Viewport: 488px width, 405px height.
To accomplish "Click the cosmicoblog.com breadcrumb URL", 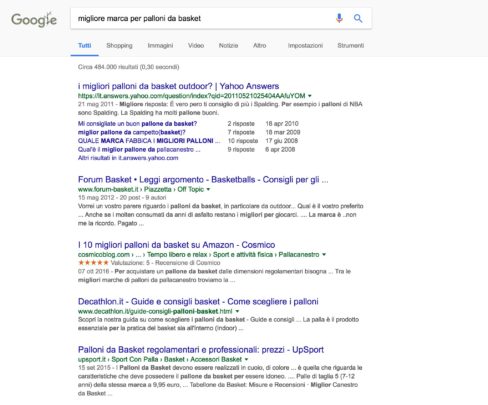I will click(x=199, y=255).
